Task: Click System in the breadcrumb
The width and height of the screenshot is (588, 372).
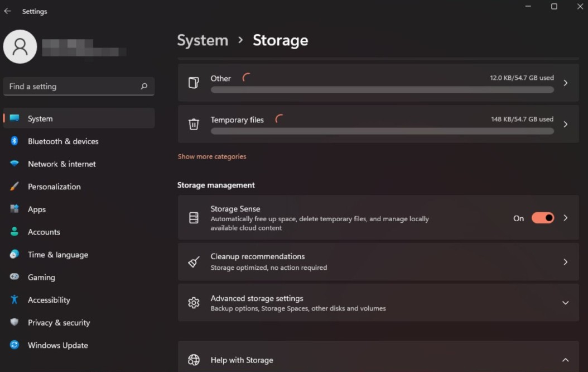Action: click(x=203, y=40)
